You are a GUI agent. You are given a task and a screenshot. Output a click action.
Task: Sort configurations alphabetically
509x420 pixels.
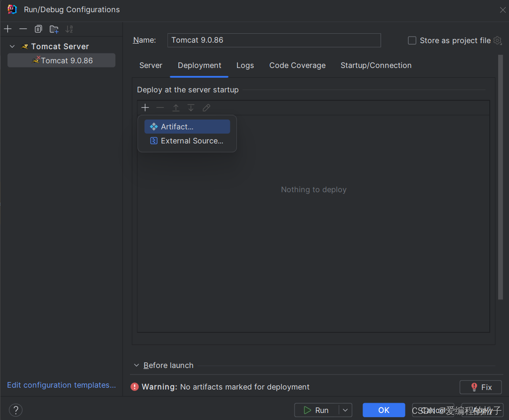coord(69,29)
